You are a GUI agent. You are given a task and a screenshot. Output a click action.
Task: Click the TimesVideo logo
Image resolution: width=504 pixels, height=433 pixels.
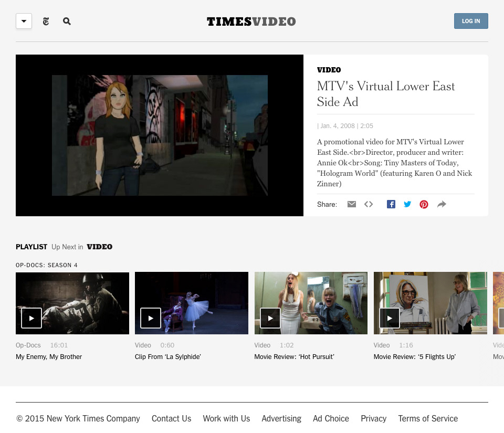point(251,22)
